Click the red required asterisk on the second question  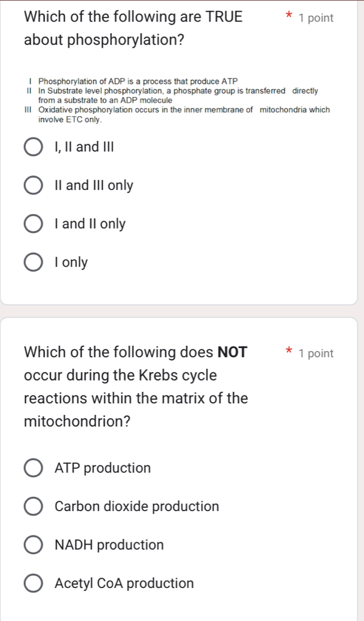[289, 350]
